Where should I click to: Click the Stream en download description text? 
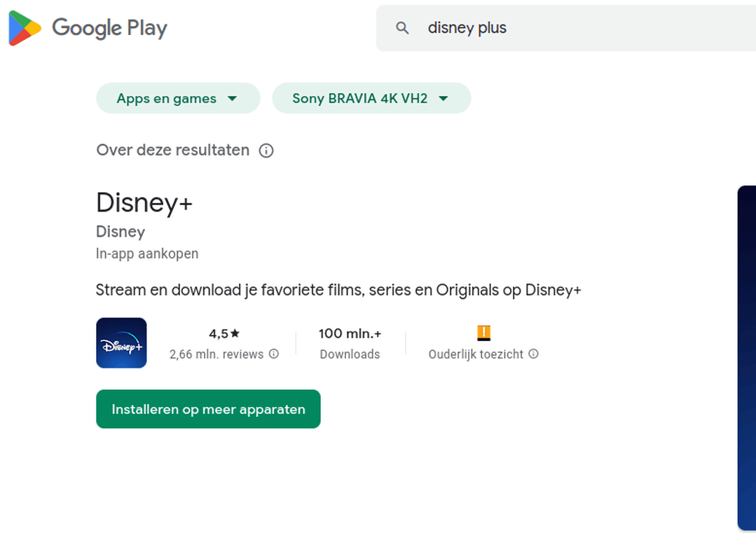click(338, 290)
